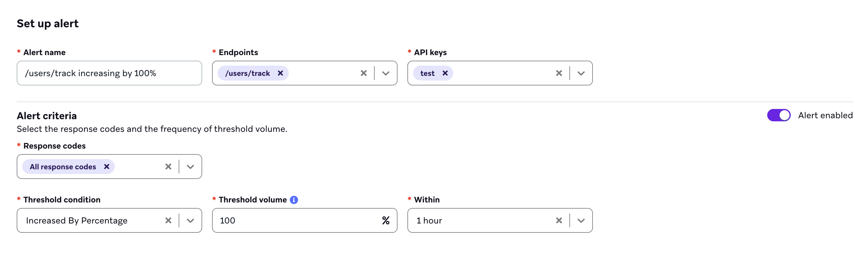Remove the test API key chip

[x=445, y=73]
